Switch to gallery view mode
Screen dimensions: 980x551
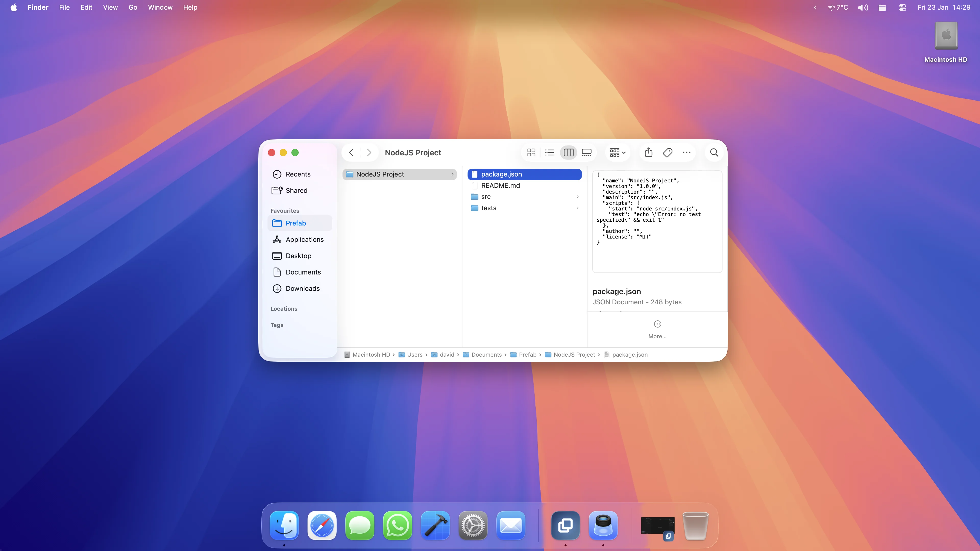[x=587, y=153]
